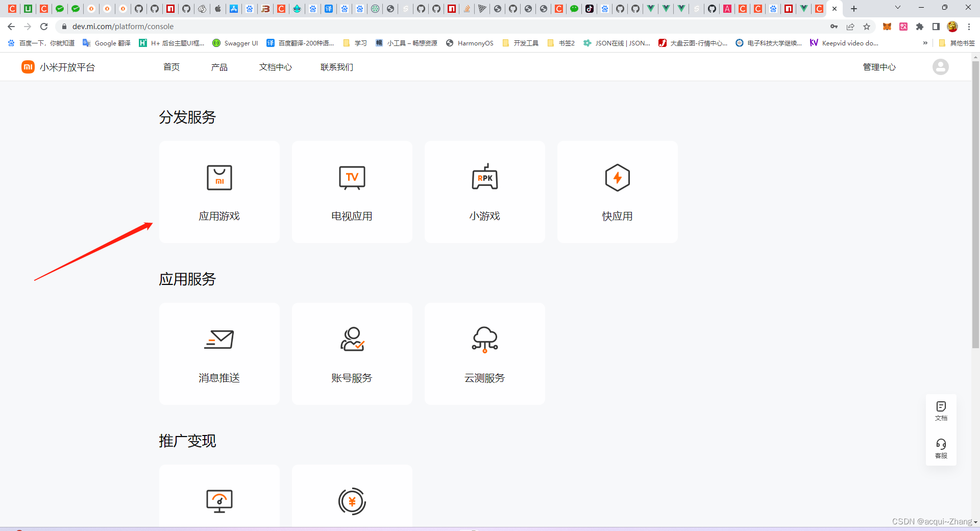Open the MetaMask fox extension
Image resolution: width=980 pixels, height=531 pixels.
887,27
